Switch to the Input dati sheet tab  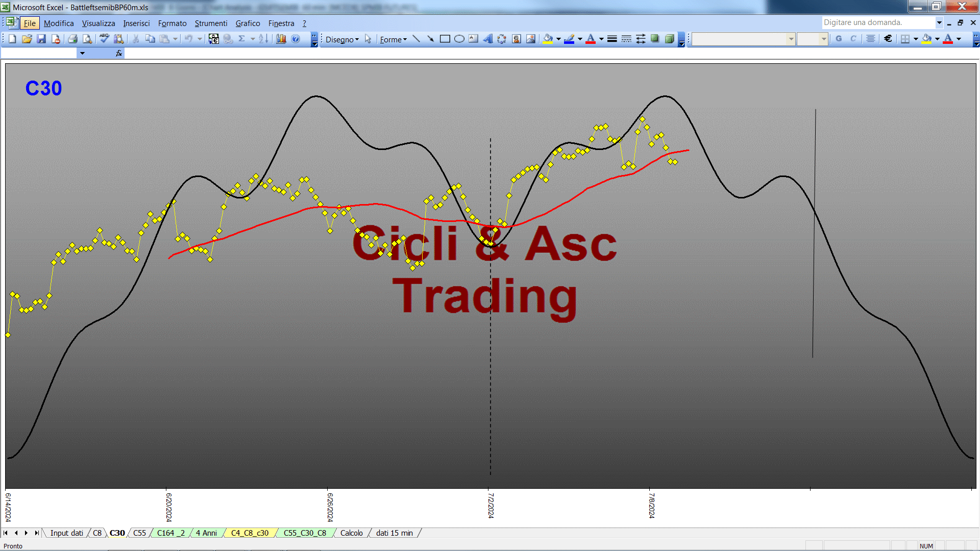click(66, 533)
